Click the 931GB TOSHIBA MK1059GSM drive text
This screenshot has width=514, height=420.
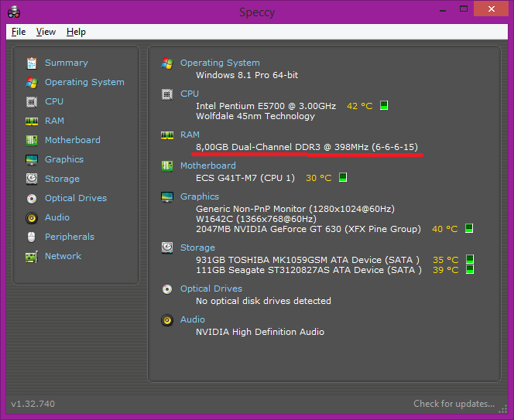tap(308, 260)
